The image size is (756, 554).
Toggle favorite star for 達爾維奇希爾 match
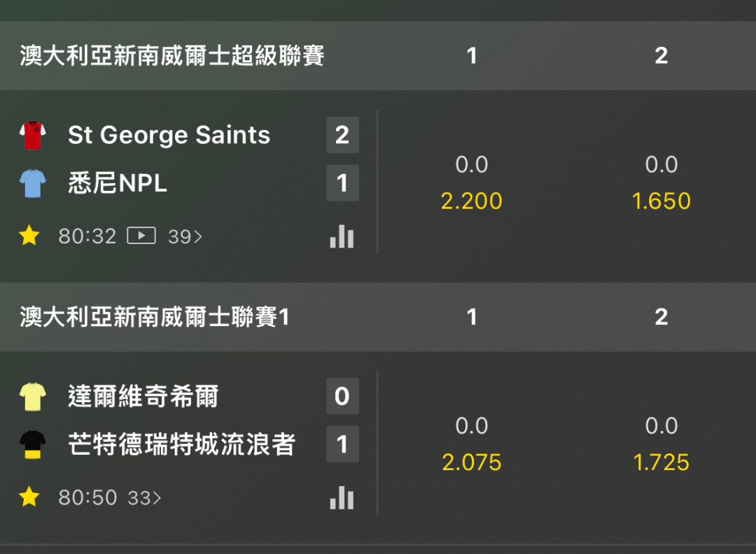coord(29,497)
